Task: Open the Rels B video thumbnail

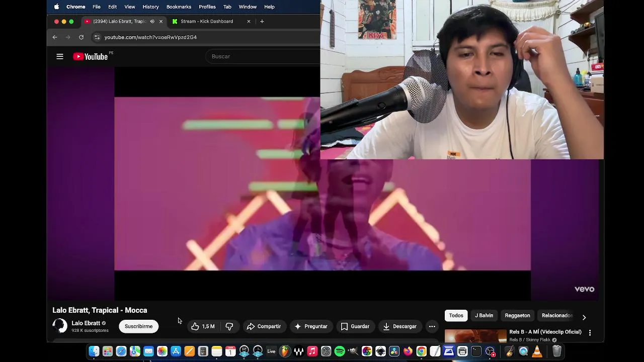Action: pyautogui.click(x=475, y=336)
